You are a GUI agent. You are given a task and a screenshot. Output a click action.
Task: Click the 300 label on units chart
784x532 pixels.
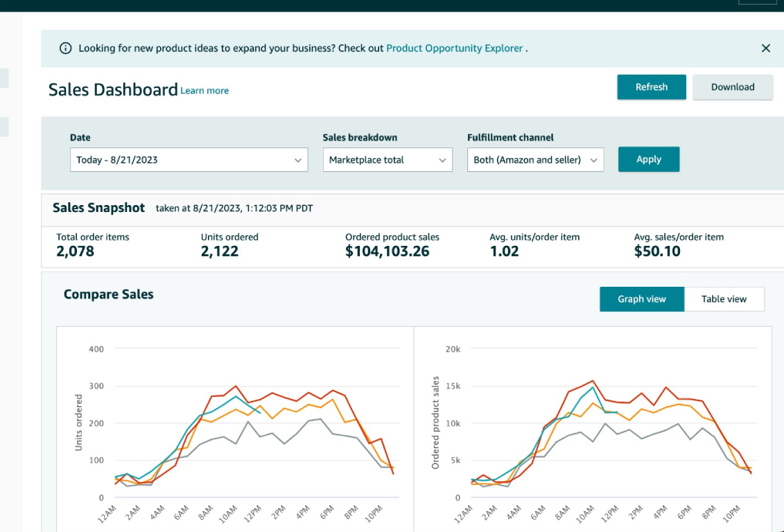coord(96,386)
